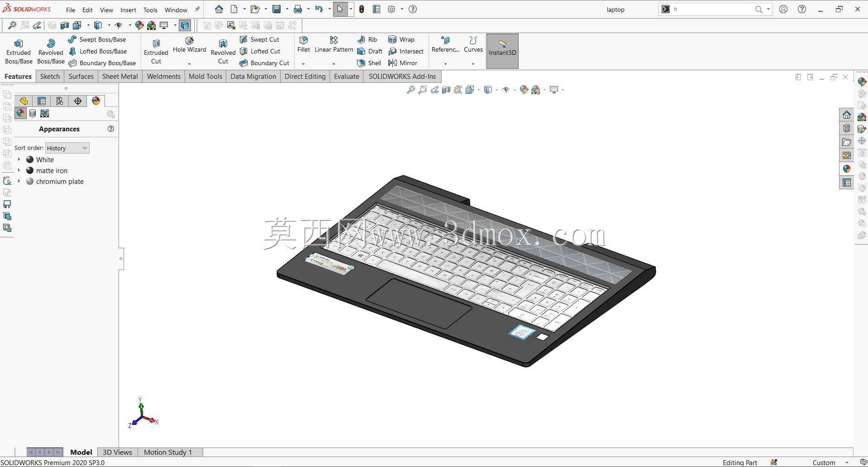
Task: Toggle Instant3D mode
Action: [502, 51]
